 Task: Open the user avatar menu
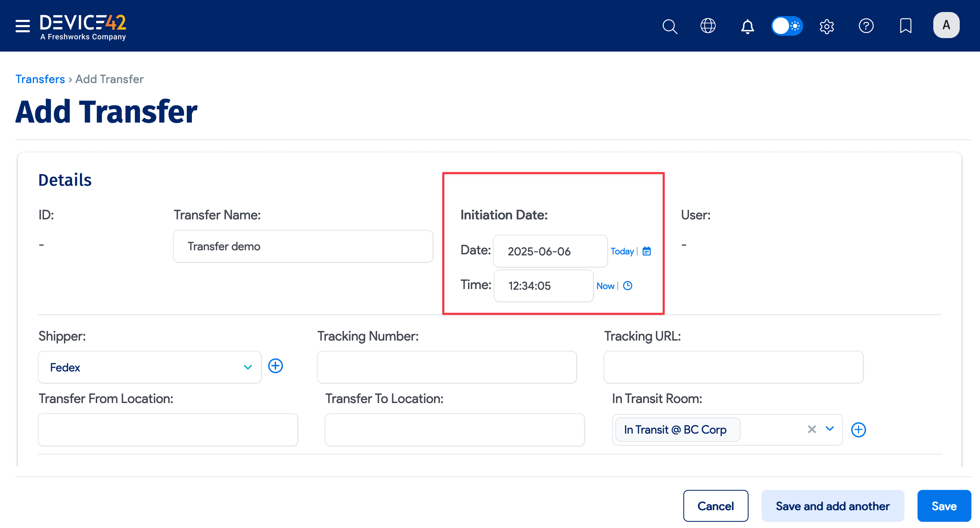(x=946, y=25)
